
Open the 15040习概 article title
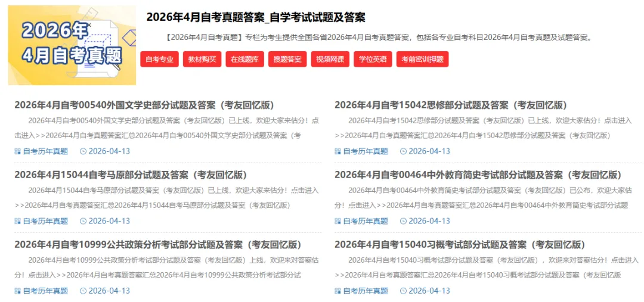(x=460, y=245)
